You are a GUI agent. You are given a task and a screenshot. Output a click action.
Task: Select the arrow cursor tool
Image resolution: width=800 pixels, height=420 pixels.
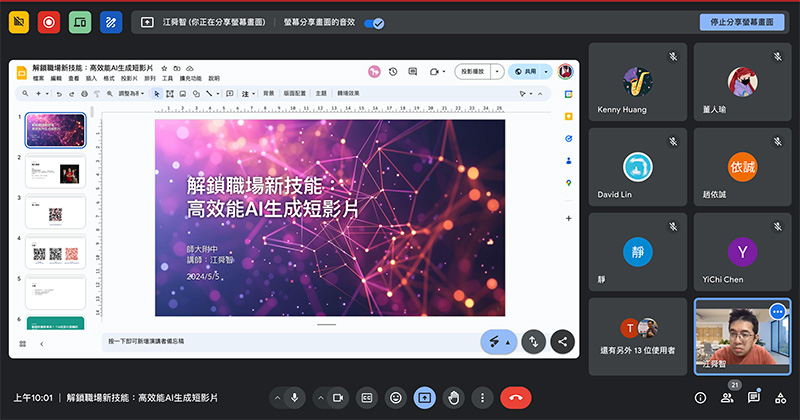tap(157, 94)
